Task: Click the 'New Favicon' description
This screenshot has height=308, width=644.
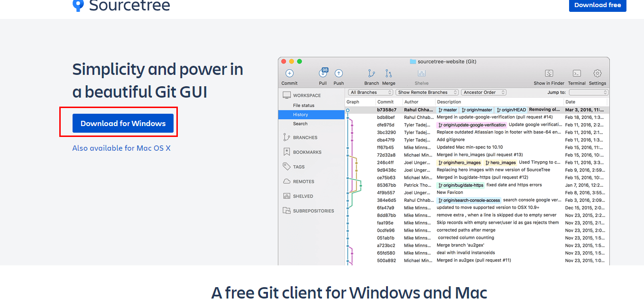Action: pyautogui.click(x=451, y=193)
